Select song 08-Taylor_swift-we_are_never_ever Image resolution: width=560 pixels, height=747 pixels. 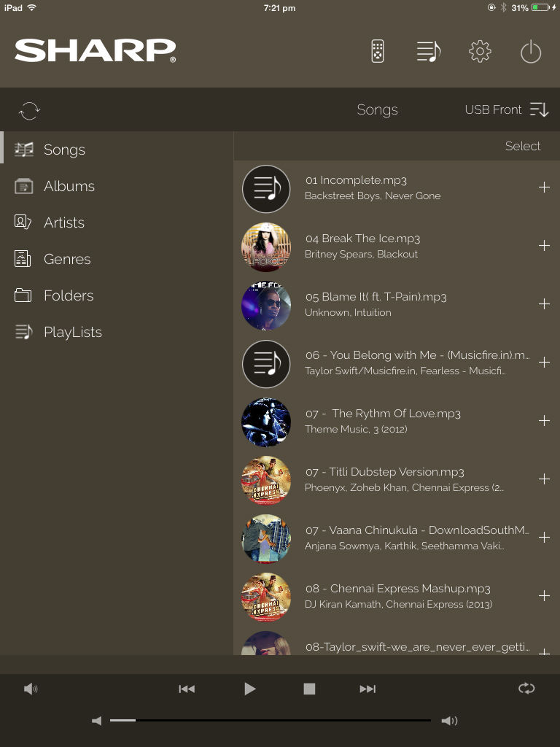(397, 640)
